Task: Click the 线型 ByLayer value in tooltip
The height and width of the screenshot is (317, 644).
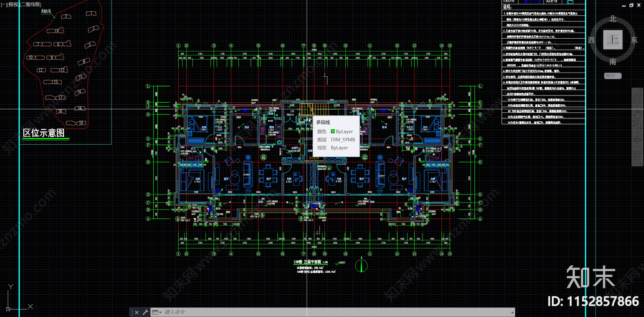Action: click(339, 148)
